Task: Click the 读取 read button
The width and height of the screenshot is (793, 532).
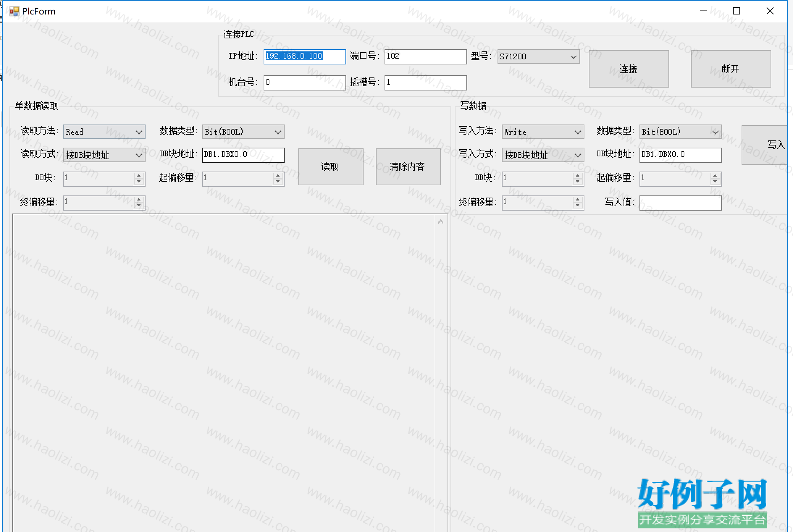Action: (x=331, y=167)
